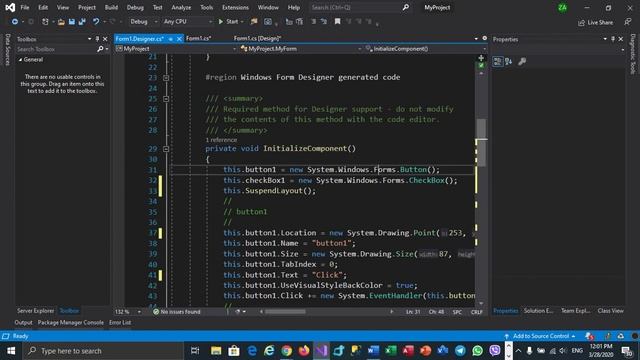
Task: Open Firefox from the taskbar
Action: point(304,351)
